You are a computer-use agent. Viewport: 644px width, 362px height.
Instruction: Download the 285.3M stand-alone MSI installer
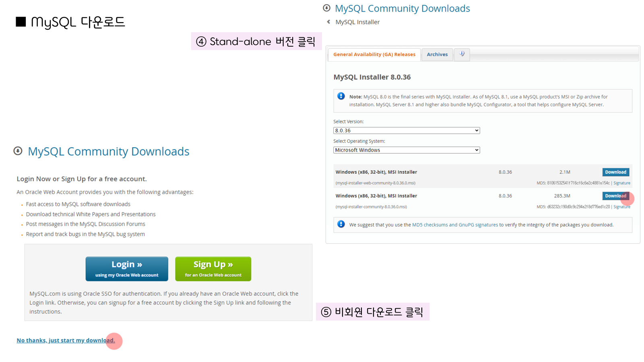[x=615, y=196]
